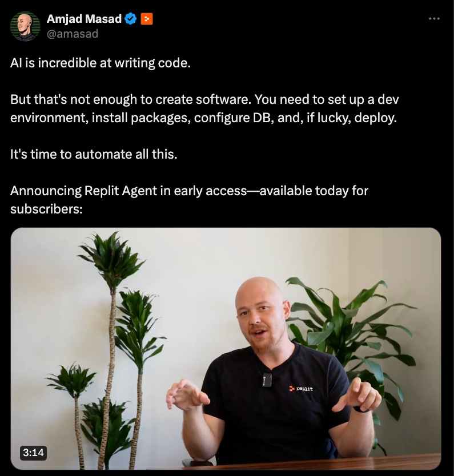Screen dimensions: 454x476
Task: Click the paragraph starting "But that's not enough"
Action: (x=204, y=108)
